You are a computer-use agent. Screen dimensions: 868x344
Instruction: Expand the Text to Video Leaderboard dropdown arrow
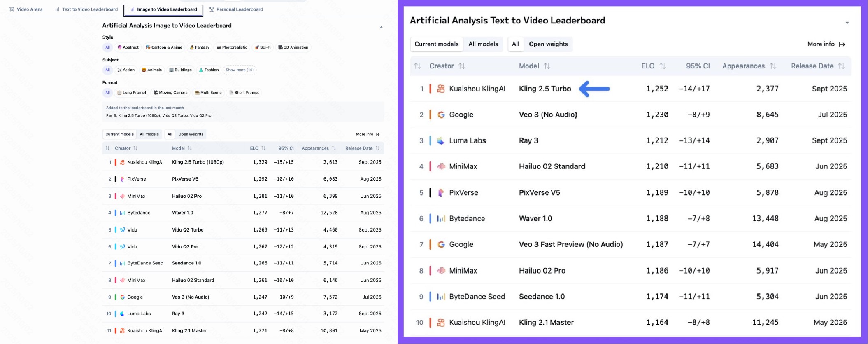[847, 23]
